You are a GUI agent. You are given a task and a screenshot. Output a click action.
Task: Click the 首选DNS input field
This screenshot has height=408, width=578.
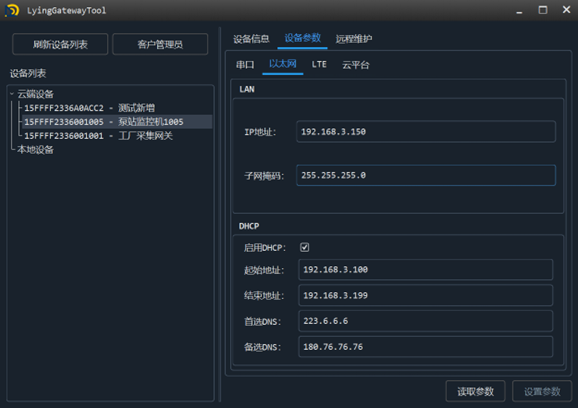(x=425, y=321)
